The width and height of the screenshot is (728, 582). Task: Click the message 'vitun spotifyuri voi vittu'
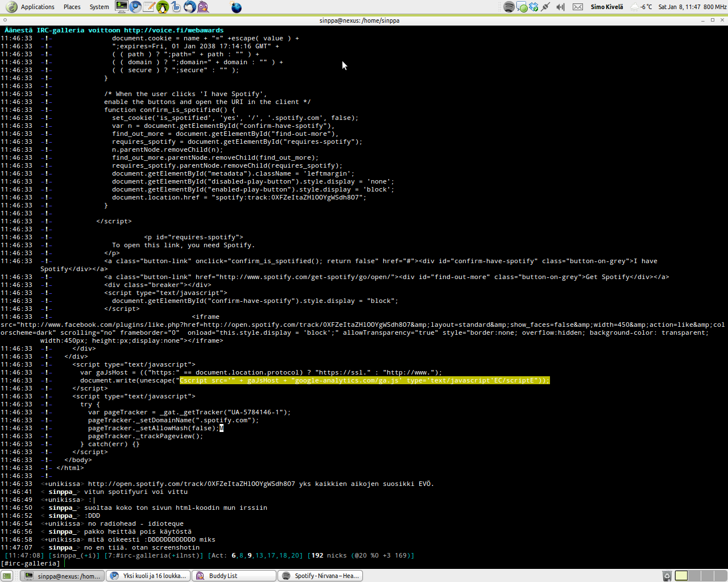point(136,492)
